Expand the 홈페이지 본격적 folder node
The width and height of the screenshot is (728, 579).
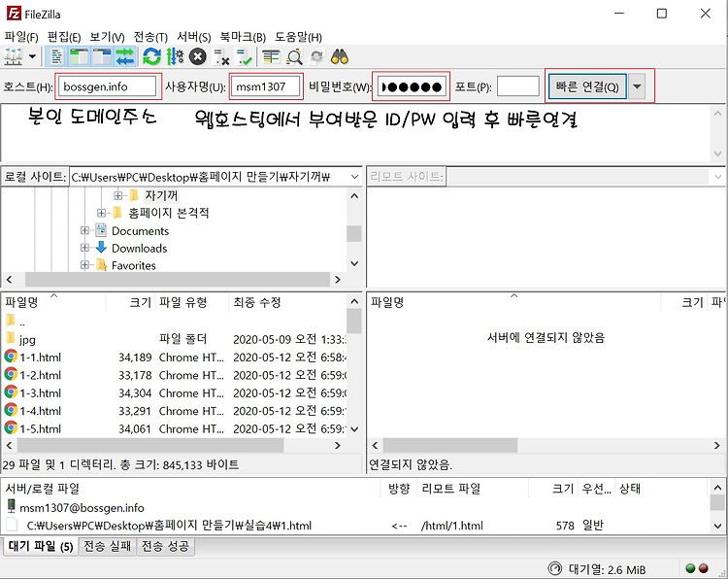pos(101,214)
